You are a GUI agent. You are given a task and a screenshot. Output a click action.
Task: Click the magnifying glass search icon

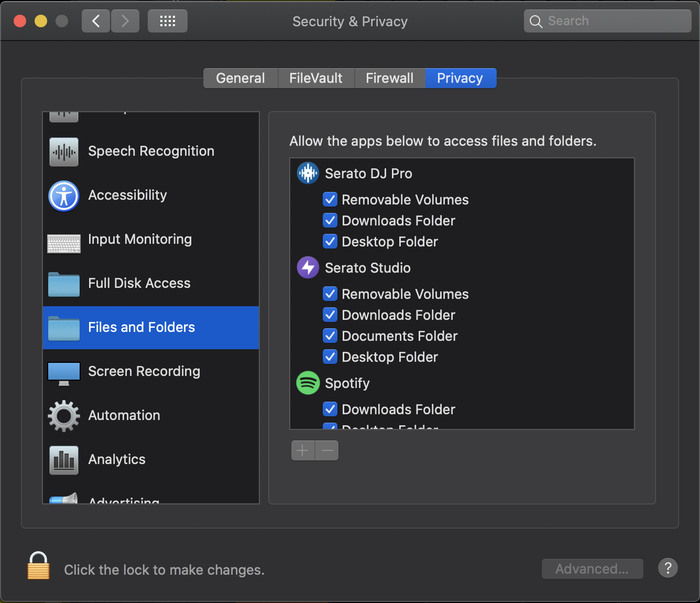[535, 21]
